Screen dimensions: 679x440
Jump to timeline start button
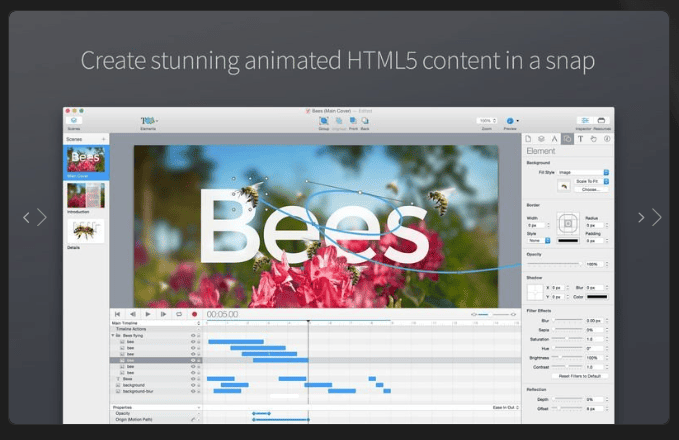tap(117, 314)
